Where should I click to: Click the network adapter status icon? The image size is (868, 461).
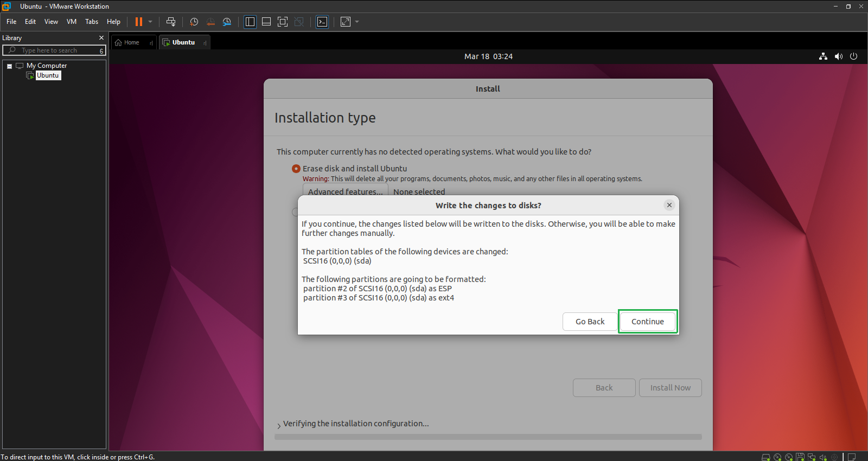tap(812, 457)
